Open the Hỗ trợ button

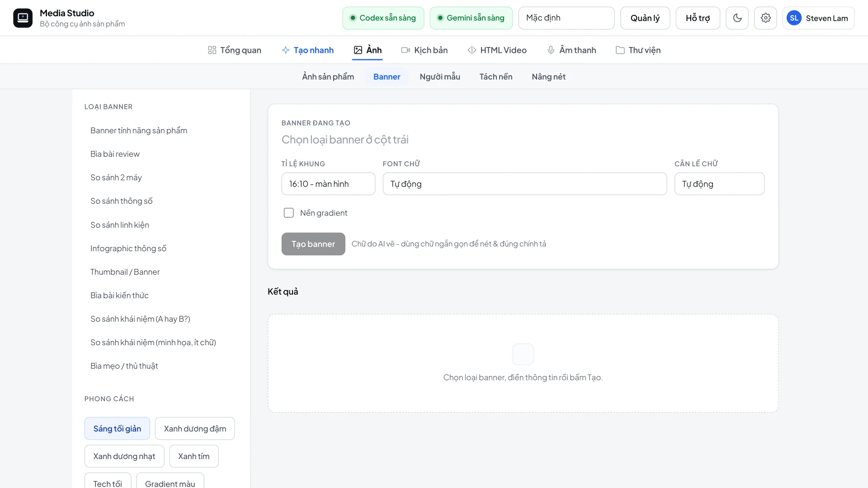(698, 18)
